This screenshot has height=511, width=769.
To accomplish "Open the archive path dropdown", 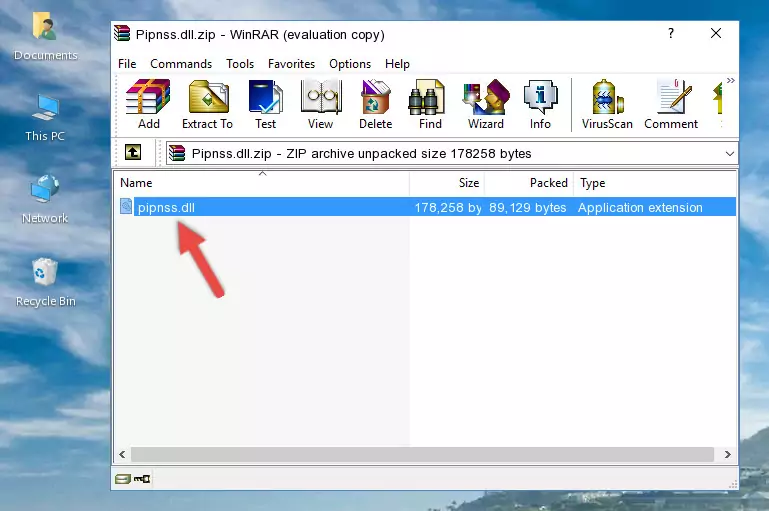I will 730,153.
